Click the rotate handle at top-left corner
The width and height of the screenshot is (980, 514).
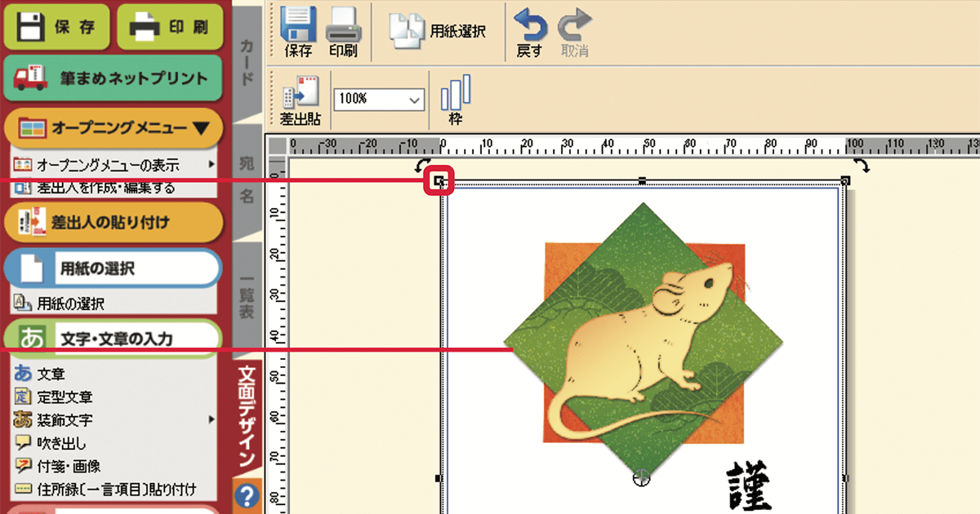tap(424, 166)
